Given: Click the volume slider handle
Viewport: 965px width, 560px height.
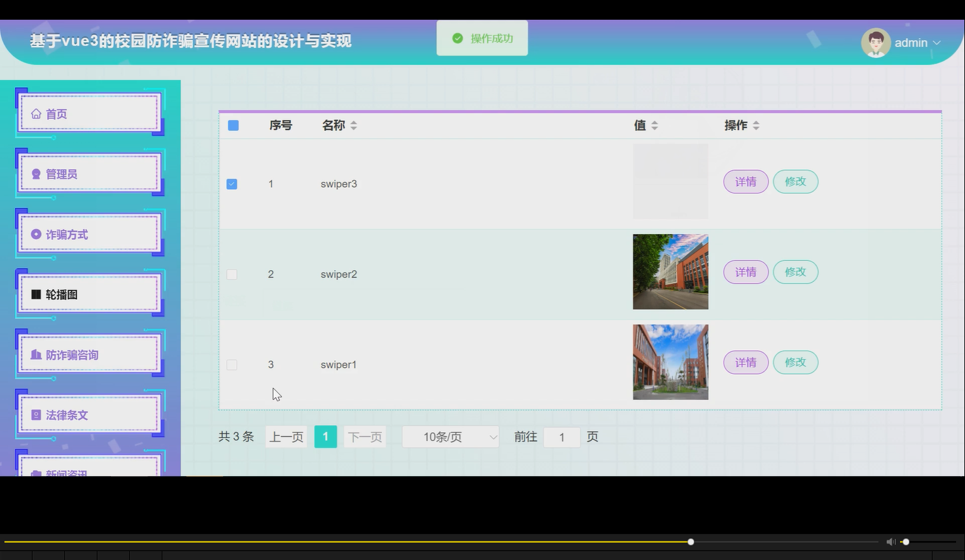Looking at the screenshot, I should 906,542.
